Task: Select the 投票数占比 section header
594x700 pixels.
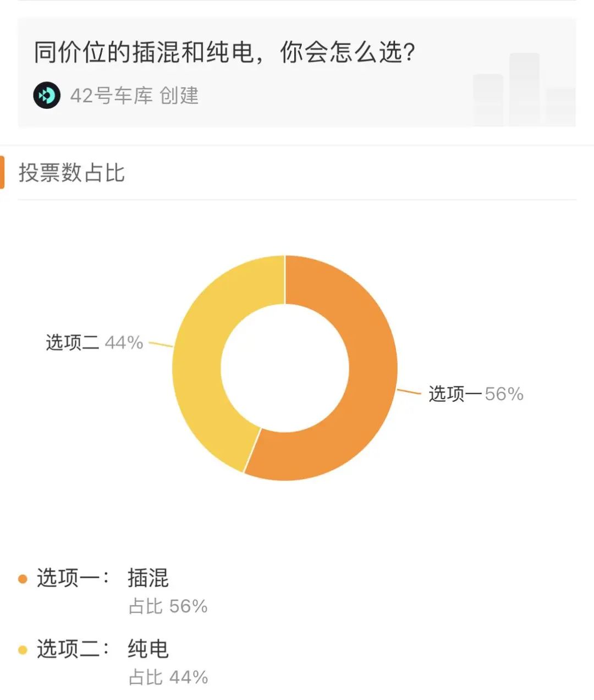Action: point(72,173)
